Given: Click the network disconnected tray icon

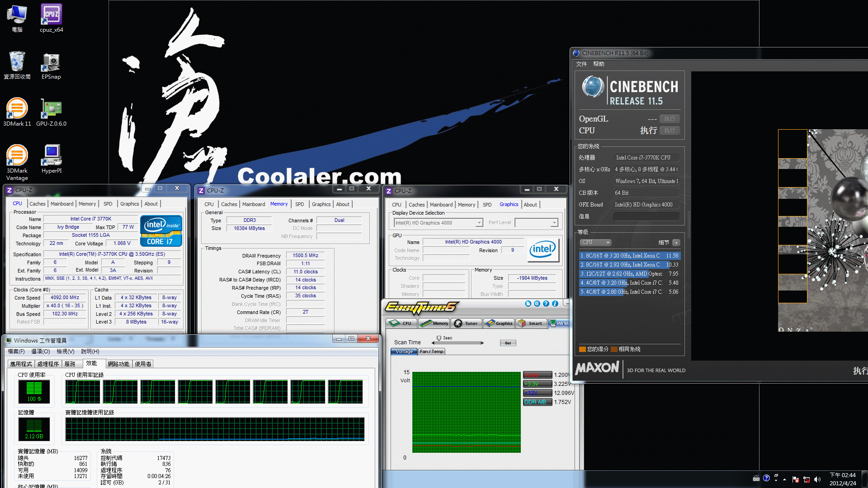Looking at the screenshot, I should click(807, 479).
